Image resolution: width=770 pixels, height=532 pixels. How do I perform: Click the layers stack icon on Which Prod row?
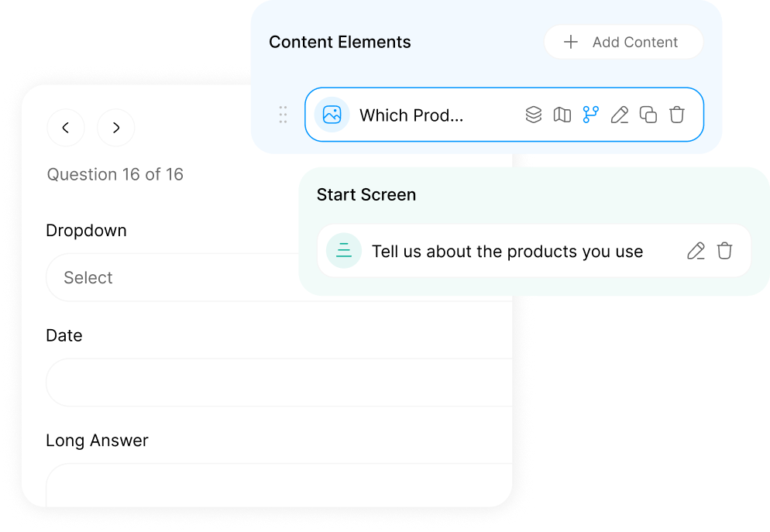(x=533, y=115)
